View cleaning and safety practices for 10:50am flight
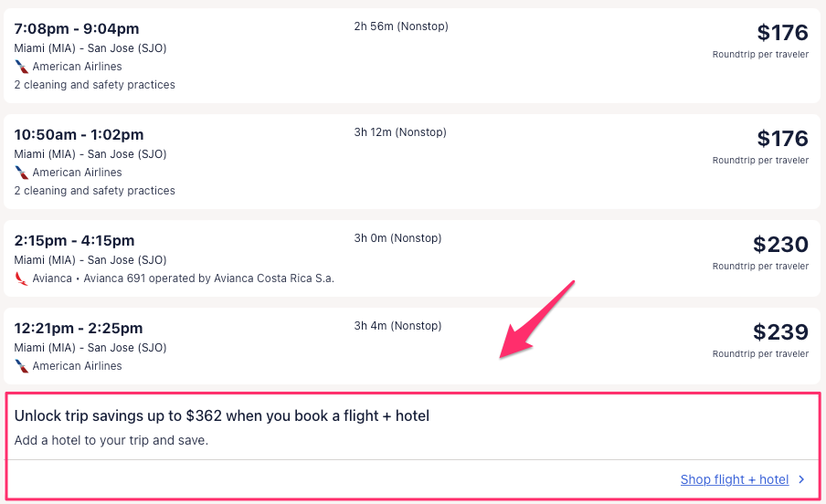Image resolution: width=826 pixels, height=504 pixels. (94, 191)
